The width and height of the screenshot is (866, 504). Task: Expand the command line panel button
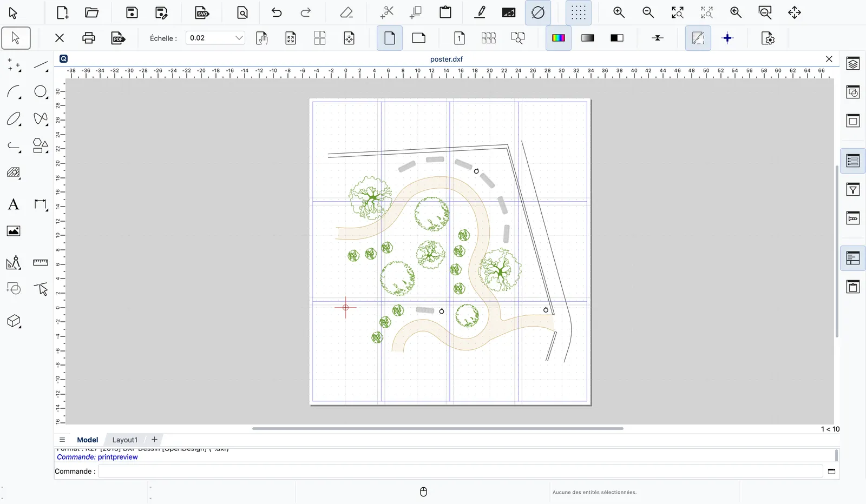coord(832,471)
